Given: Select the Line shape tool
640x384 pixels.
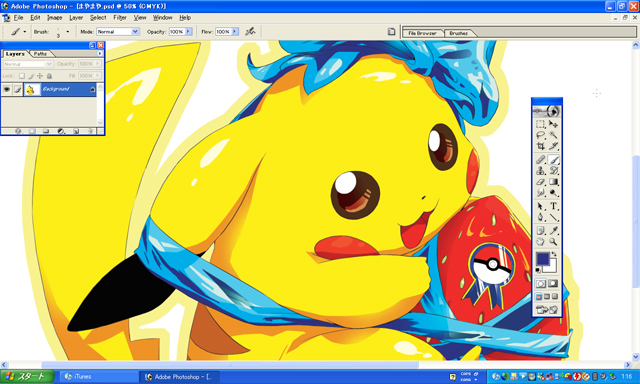Looking at the screenshot, I should pyautogui.click(x=553, y=217).
